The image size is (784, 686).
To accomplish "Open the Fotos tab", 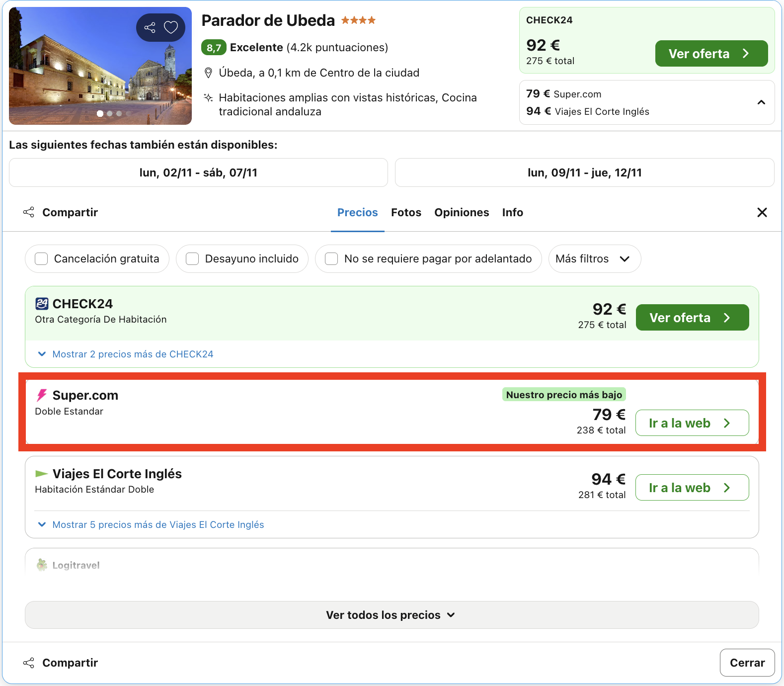I will tap(406, 212).
